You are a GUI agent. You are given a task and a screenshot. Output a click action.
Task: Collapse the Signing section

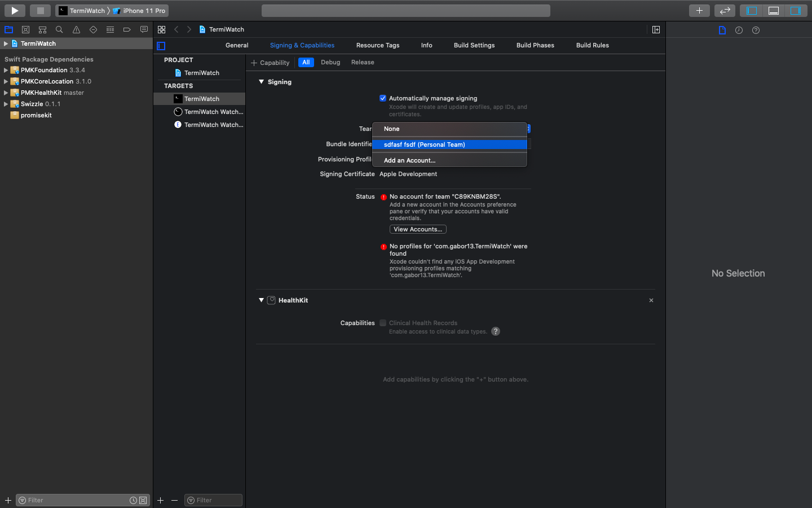coord(261,82)
